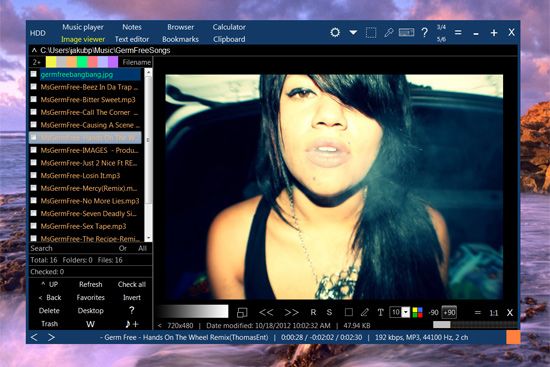Open the settings gear in top toolbar
The height and width of the screenshot is (367, 550).
[335, 33]
